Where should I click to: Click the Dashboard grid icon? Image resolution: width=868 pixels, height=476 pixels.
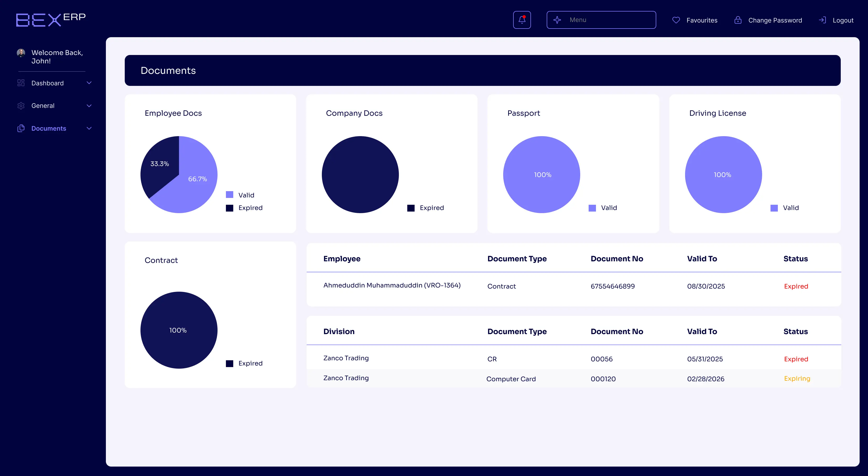pos(21,83)
